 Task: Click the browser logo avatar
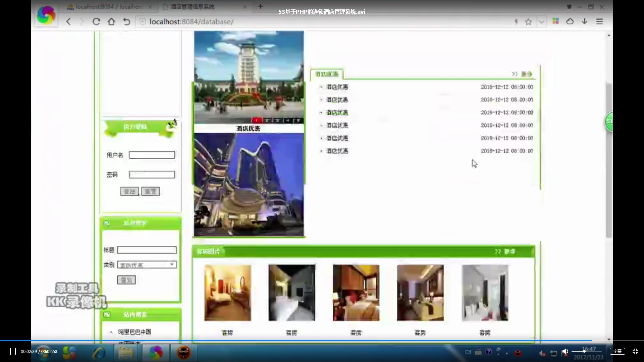tap(46, 15)
